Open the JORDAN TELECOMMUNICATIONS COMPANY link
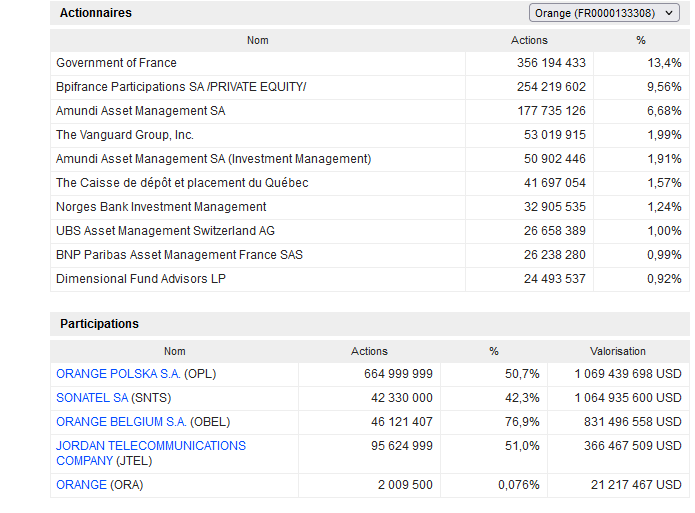The width and height of the screenshot is (695, 513). click(x=151, y=453)
